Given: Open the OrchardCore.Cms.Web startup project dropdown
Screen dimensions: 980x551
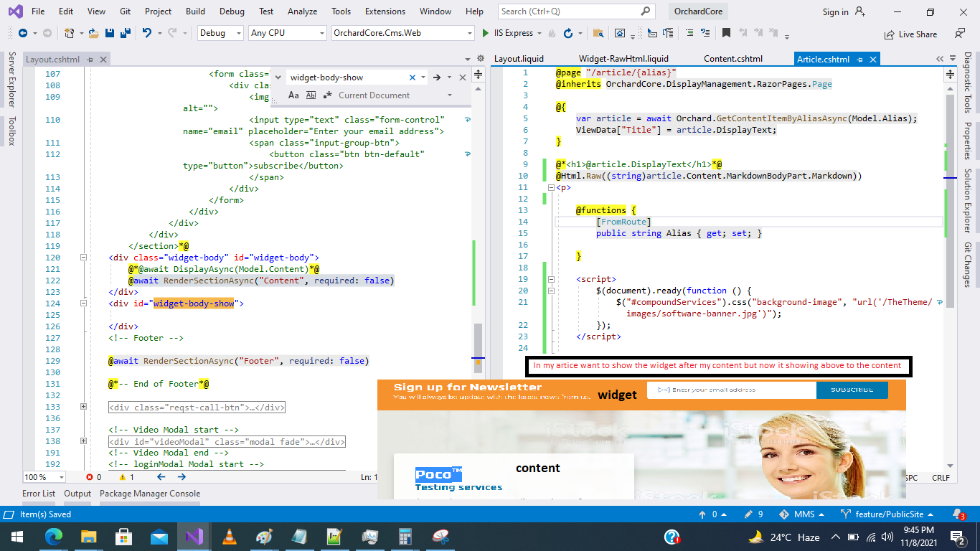Looking at the screenshot, I should click(403, 33).
